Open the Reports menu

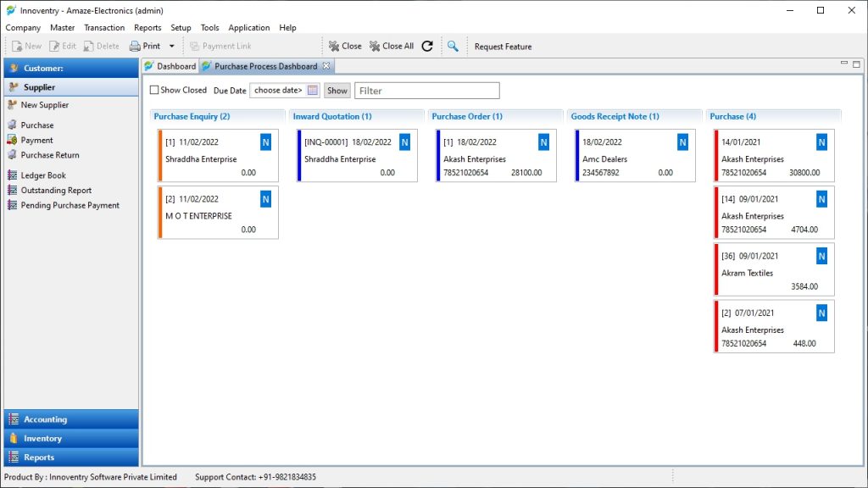(147, 28)
